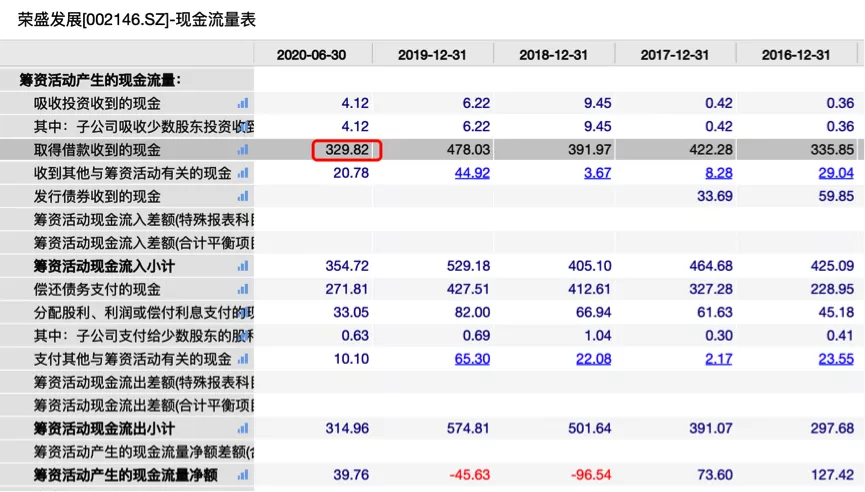865x492 pixels.
Task: Click the title 荣盛发展[002146.SZ]-现金流量表
Action: [137, 20]
